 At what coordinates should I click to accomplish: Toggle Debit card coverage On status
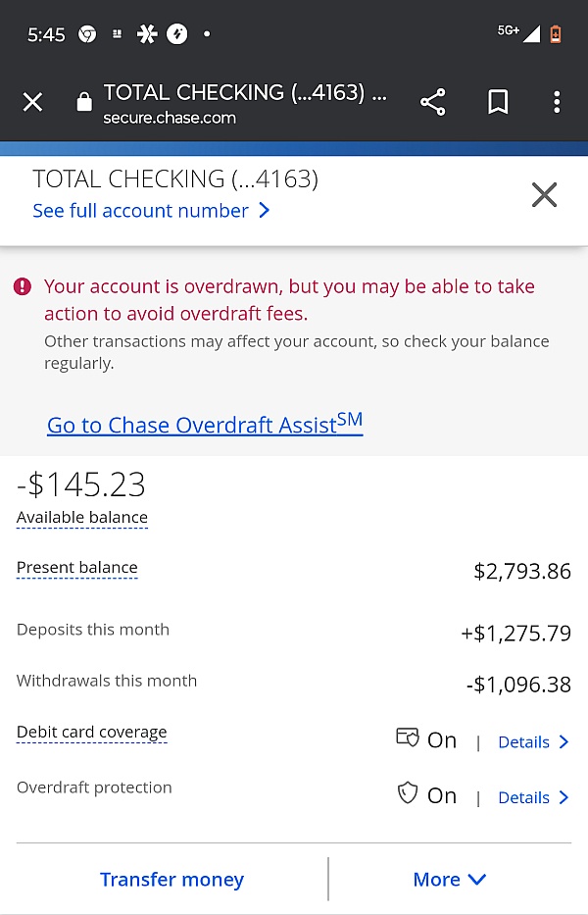(442, 739)
